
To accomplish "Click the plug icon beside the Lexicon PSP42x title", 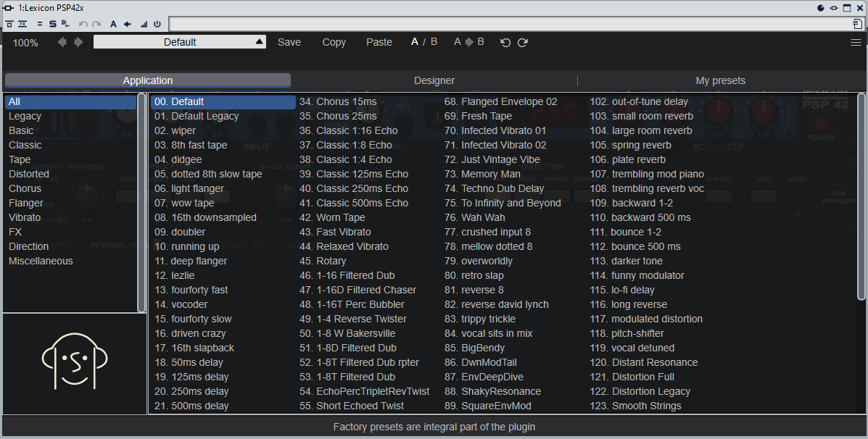I will (x=8, y=8).
